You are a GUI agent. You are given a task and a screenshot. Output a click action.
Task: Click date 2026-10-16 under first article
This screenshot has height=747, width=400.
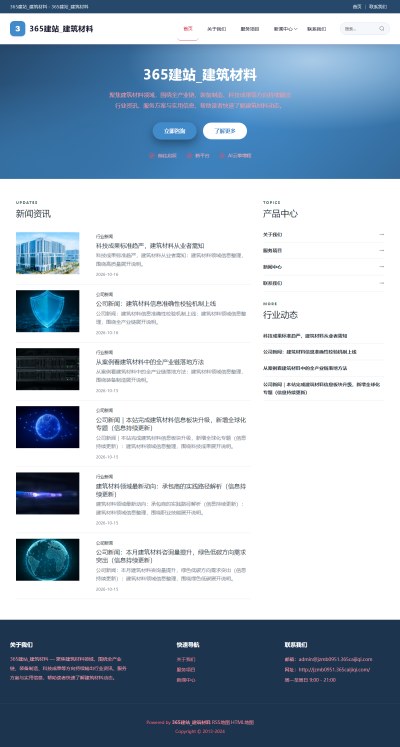pyautogui.click(x=107, y=274)
